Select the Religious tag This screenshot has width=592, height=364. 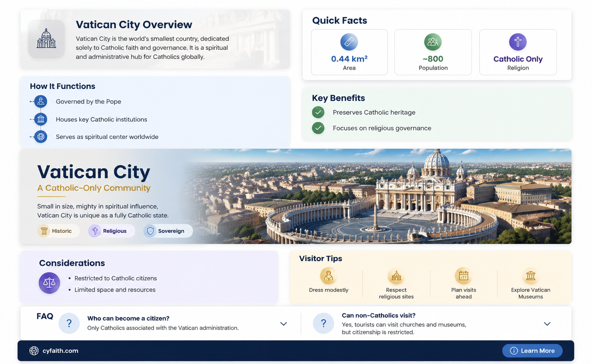[x=111, y=231]
